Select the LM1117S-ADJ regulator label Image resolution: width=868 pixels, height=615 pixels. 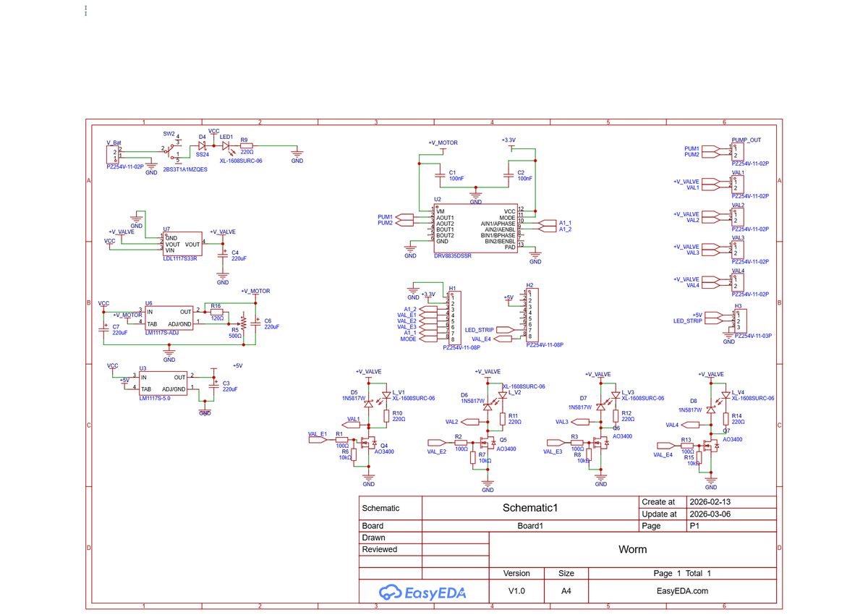tap(161, 332)
